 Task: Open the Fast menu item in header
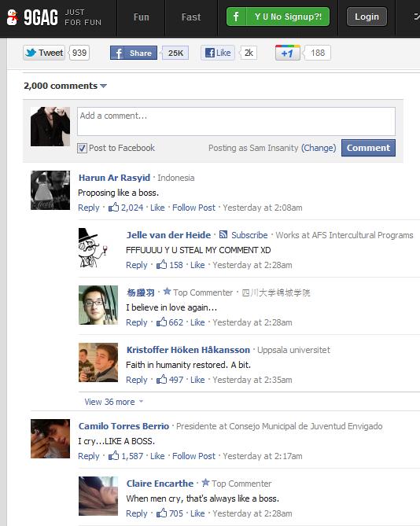tap(191, 17)
